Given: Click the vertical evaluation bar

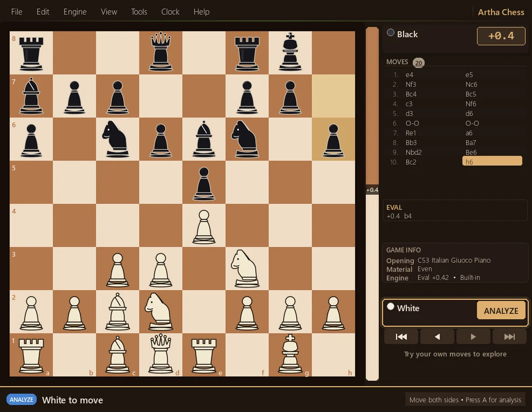Looking at the screenshot, I should click(372, 203).
